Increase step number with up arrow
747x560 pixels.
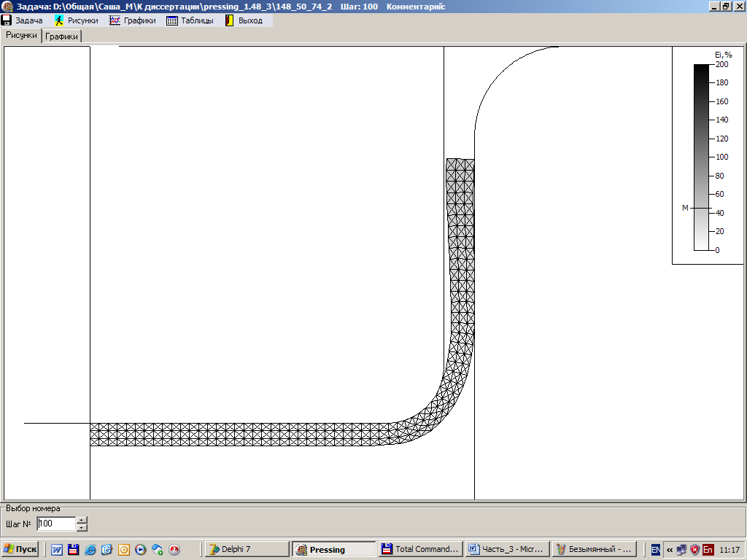pos(82,520)
